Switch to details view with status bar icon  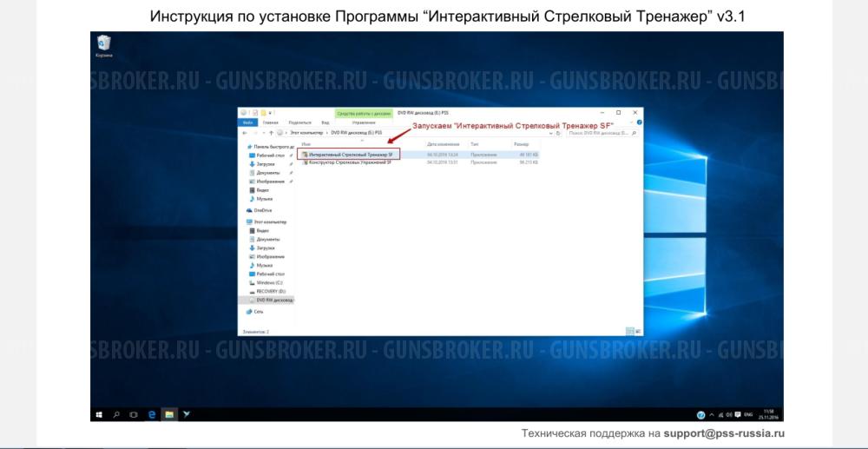tap(630, 331)
